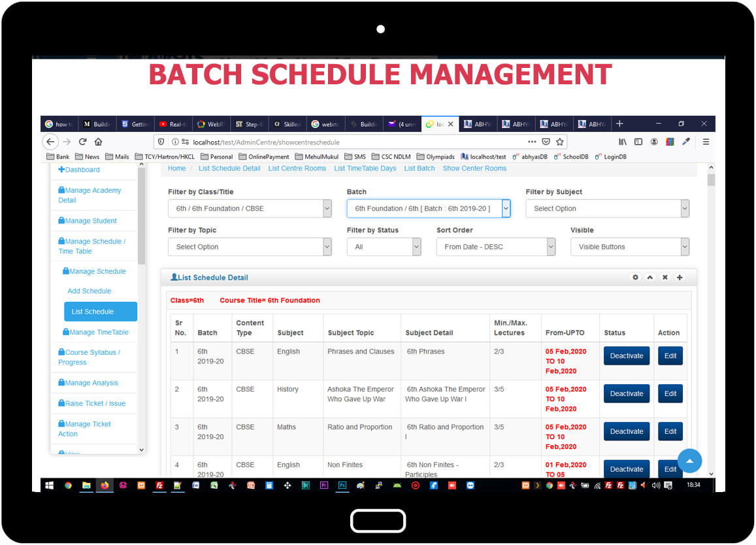
Task: Close the List Schedule Detail panel
Action: [665, 277]
